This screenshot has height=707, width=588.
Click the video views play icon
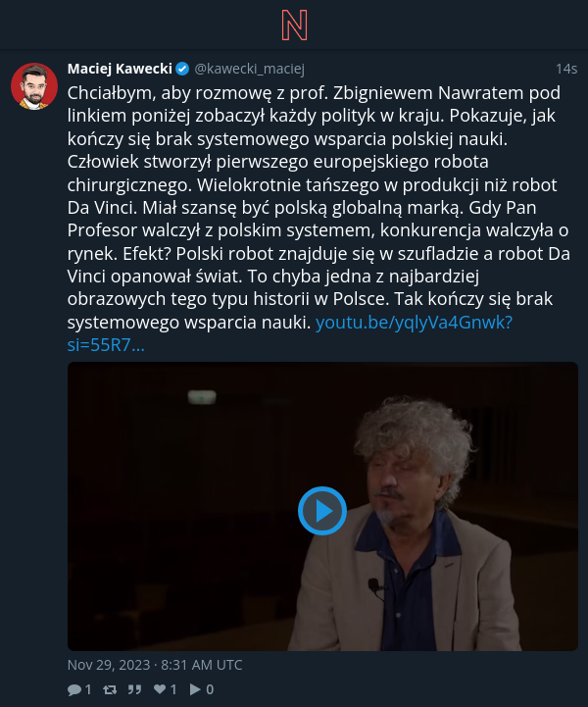tap(195, 689)
